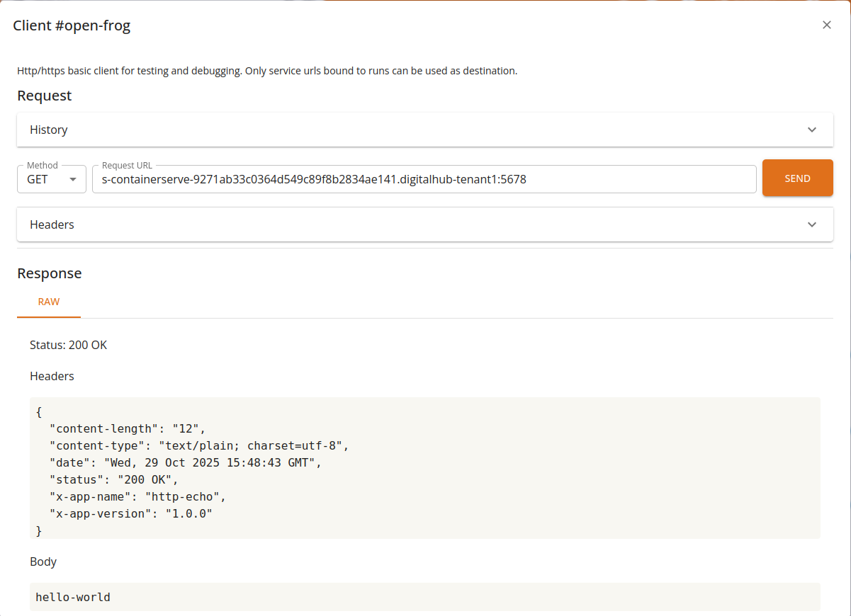Click the Body label
This screenshot has width=851, height=616.
point(43,561)
